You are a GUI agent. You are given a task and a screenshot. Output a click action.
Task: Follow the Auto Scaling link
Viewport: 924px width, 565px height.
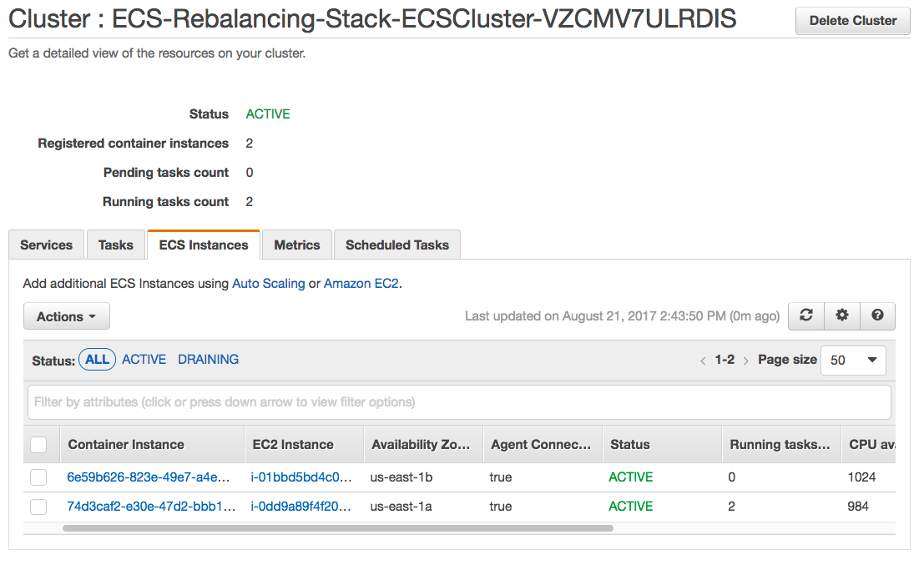(269, 284)
